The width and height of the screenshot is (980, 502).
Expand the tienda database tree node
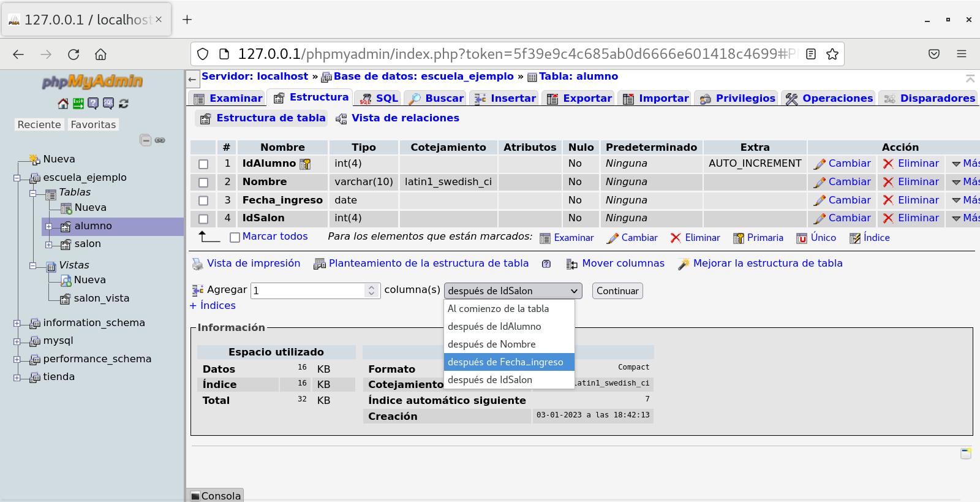[x=17, y=378]
